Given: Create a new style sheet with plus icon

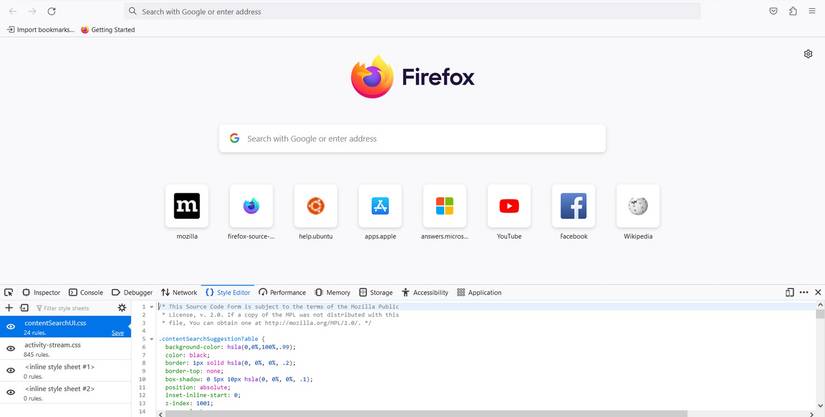Looking at the screenshot, I should click(9, 308).
